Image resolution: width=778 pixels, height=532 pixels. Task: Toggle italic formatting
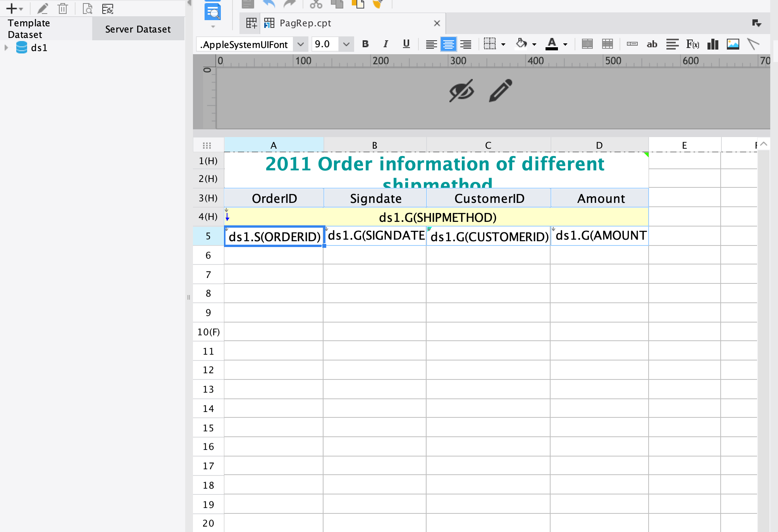[386, 44]
